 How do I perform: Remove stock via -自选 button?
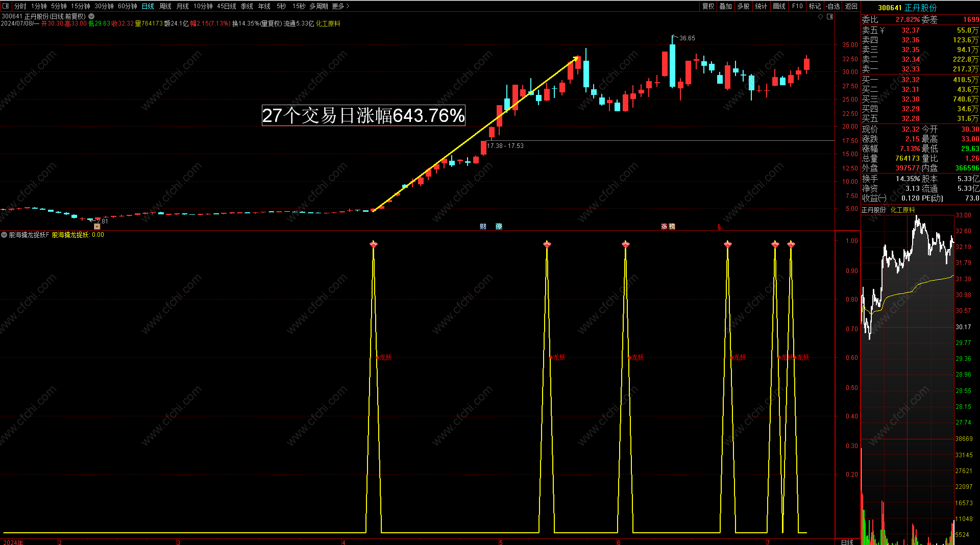(x=833, y=6)
